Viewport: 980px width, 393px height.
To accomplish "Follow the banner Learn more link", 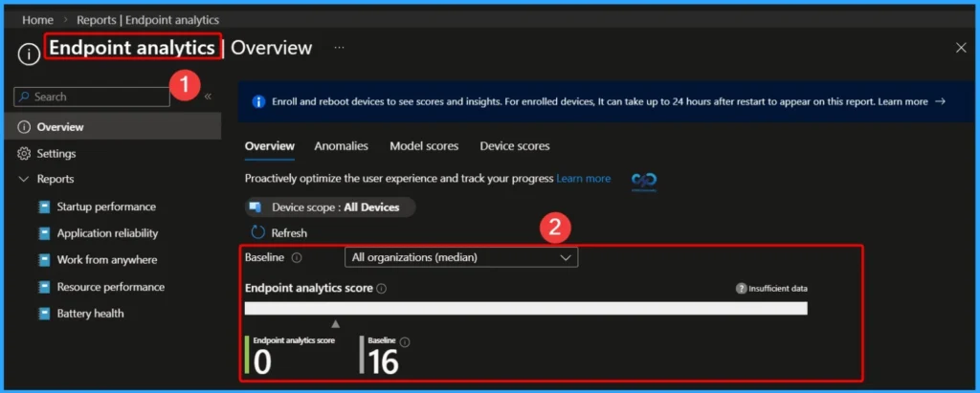I will point(902,102).
